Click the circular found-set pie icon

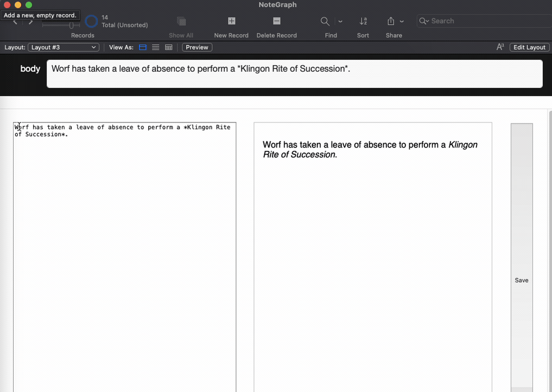point(91,22)
